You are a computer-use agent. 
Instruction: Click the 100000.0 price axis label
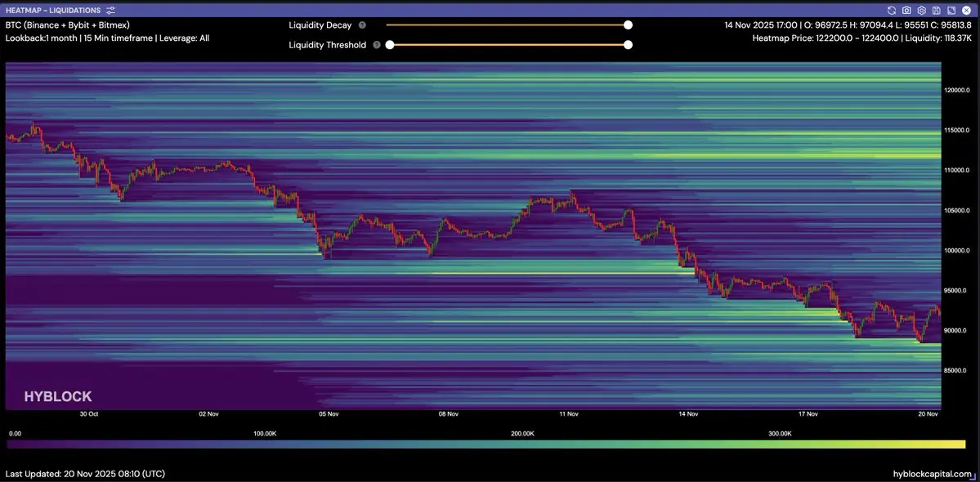tap(955, 251)
